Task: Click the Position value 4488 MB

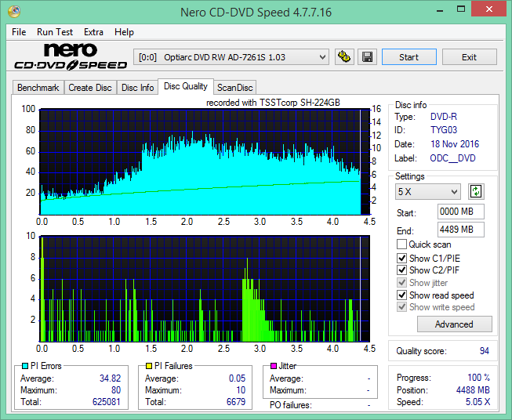Action: coord(473,390)
